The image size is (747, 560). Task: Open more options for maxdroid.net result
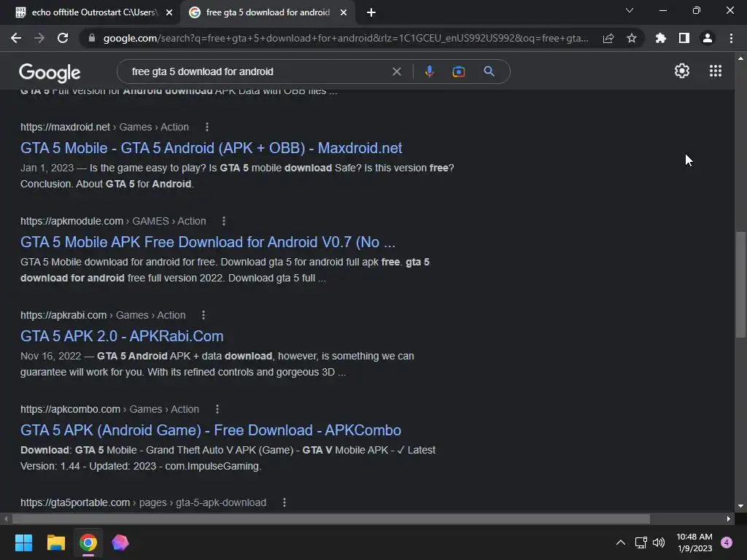click(x=206, y=127)
